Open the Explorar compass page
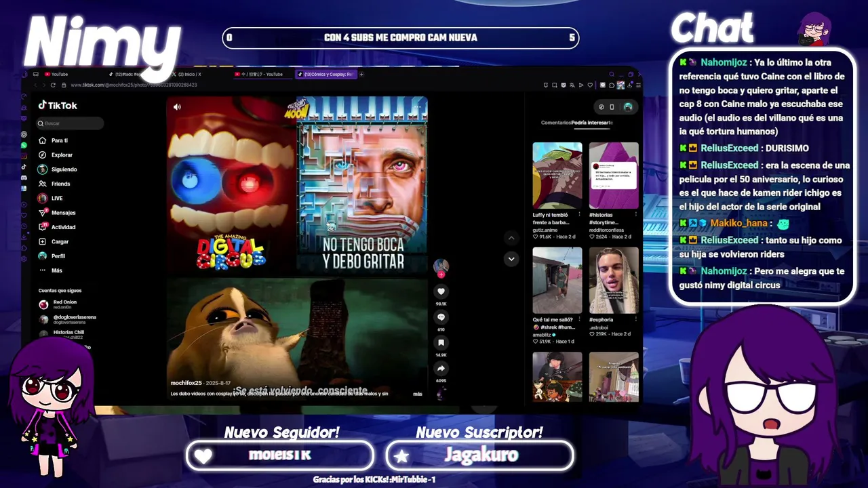This screenshot has width=868, height=488. (x=56, y=155)
